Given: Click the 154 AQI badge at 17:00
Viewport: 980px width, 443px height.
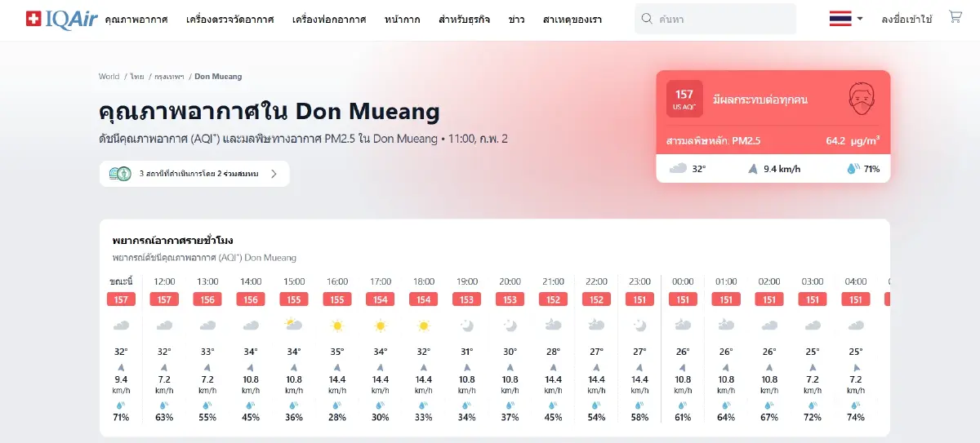Looking at the screenshot, I should 380,299.
